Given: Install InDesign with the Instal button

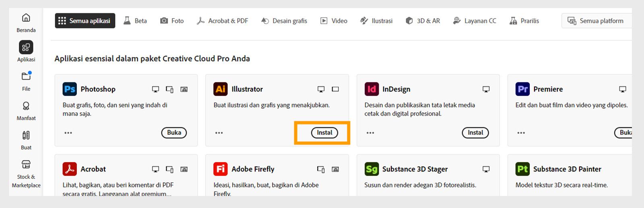Looking at the screenshot, I should click(x=475, y=133).
